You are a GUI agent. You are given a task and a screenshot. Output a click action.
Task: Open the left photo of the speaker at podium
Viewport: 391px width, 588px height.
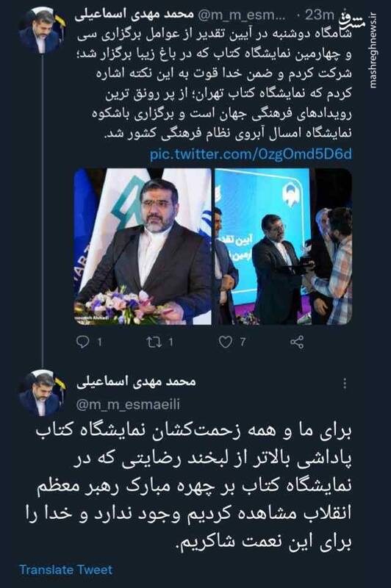click(x=143, y=246)
